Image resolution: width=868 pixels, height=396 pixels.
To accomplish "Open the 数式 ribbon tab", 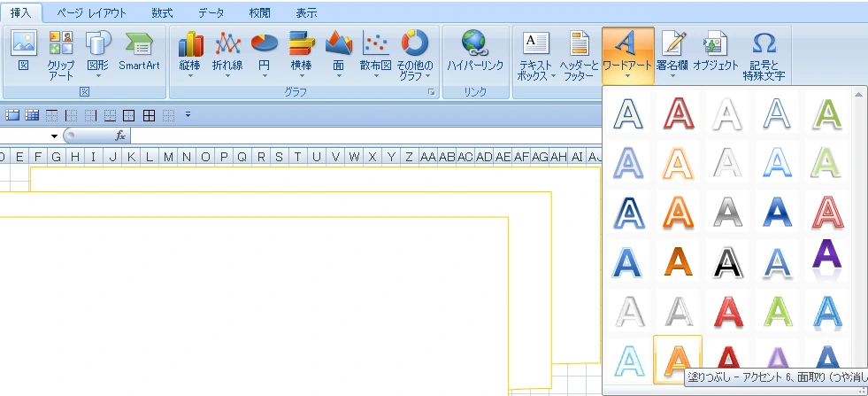I will coord(162,13).
